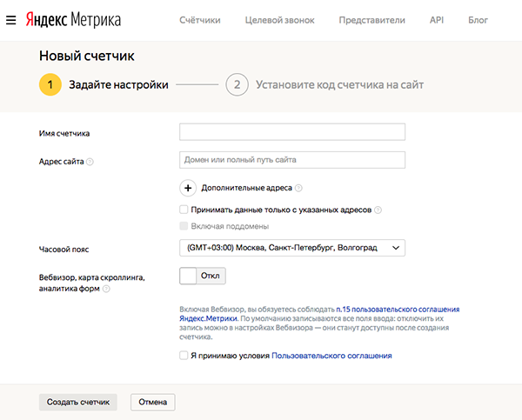The width and height of the screenshot is (522, 420).
Task: Enable Принимать данные только с указанных адресов
Action: tap(184, 210)
